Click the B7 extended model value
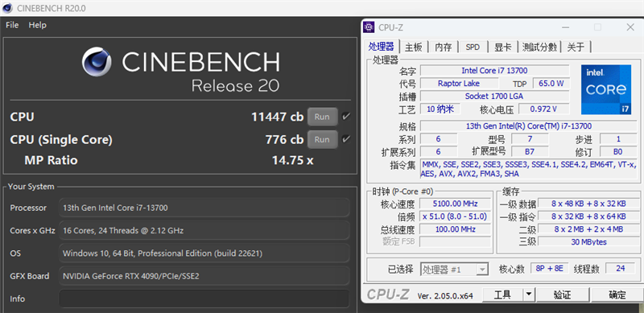The height and width of the screenshot is (313, 644). [x=530, y=151]
